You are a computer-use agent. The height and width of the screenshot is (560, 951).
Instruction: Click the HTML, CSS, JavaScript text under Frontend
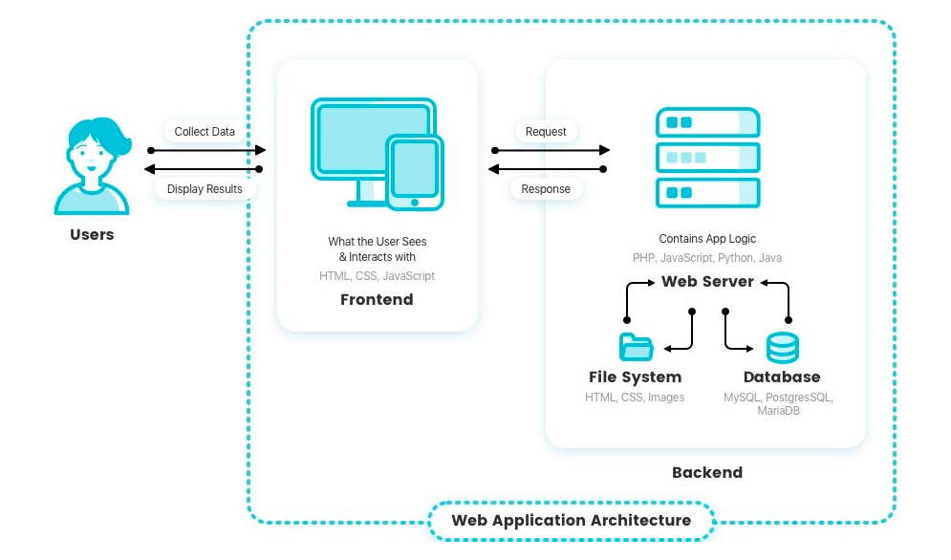377,275
